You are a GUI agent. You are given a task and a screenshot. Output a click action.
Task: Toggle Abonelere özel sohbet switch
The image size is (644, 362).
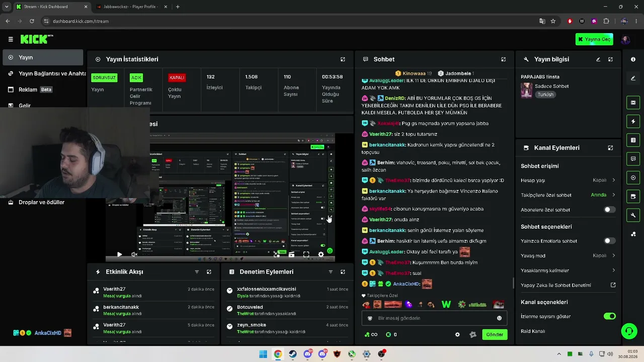pos(609,210)
